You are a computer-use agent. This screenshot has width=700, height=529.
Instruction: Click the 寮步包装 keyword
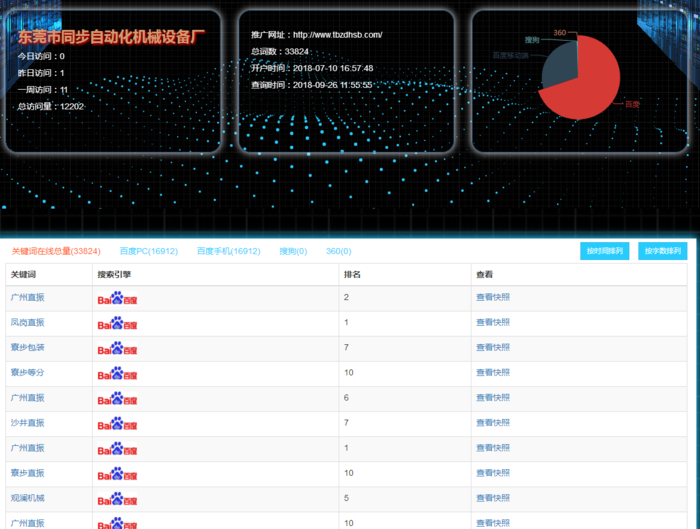(x=27, y=347)
